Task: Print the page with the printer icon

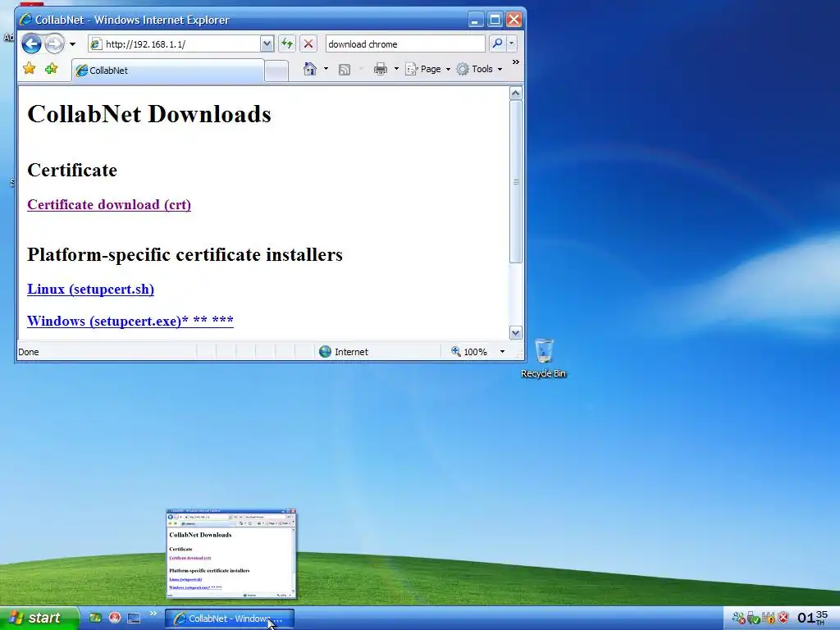Action: (x=381, y=69)
